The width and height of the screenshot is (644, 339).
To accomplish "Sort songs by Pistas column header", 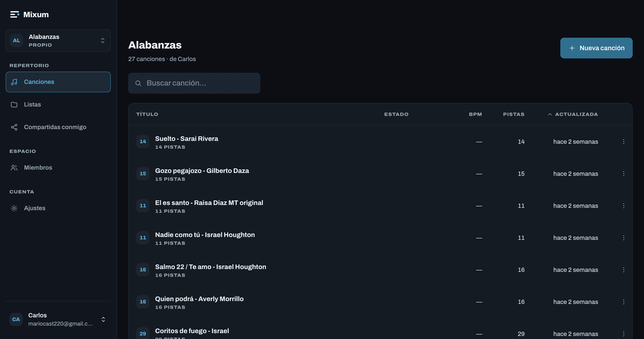I will (x=513, y=114).
